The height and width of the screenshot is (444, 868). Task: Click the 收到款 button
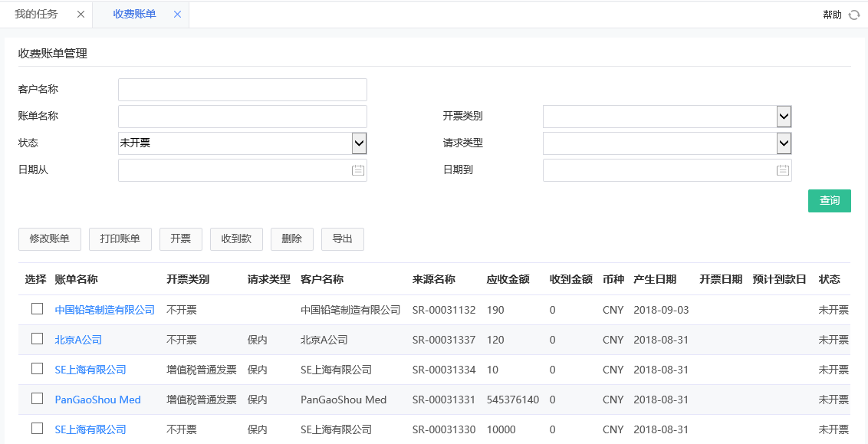coord(235,238)
